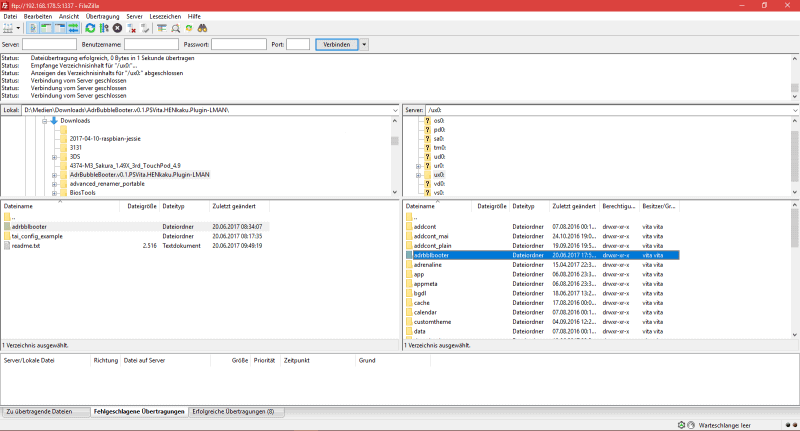Expand the ux0: remote node
800x431 pixels.
pos(418,175)
